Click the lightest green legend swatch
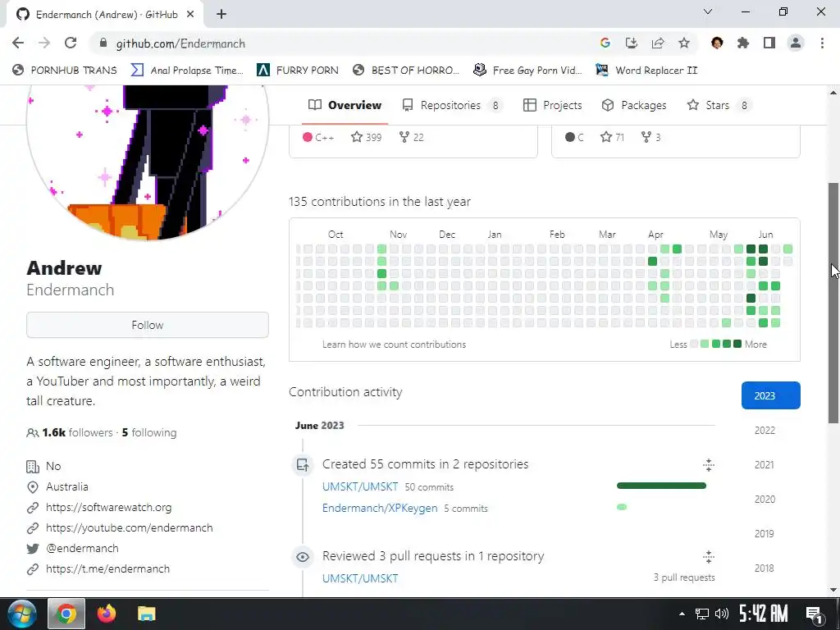Image resolution: width=840 pixels, height=630 pixels. click(x=705, y=344)
